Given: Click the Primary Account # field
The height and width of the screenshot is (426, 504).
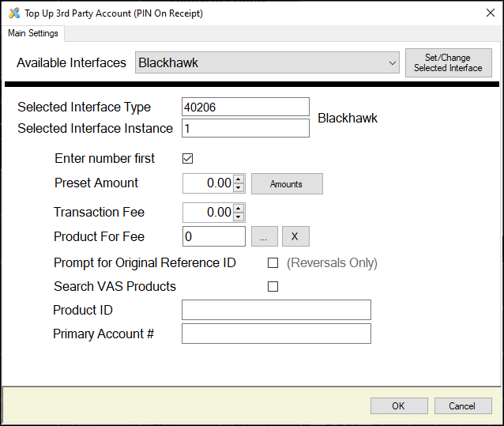Looking at the screenshot, I should (276, 334).
